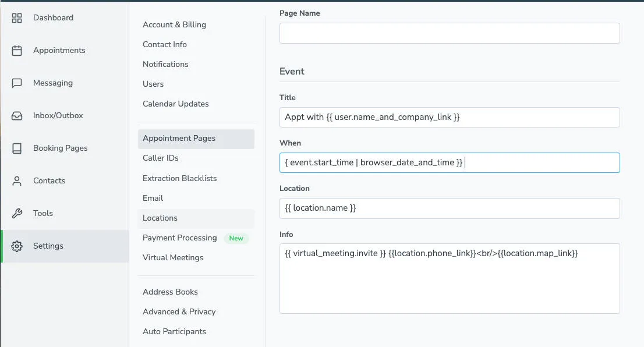Select Contacts using the person icon
Screen dimensions: 644x347
(17, 180)
